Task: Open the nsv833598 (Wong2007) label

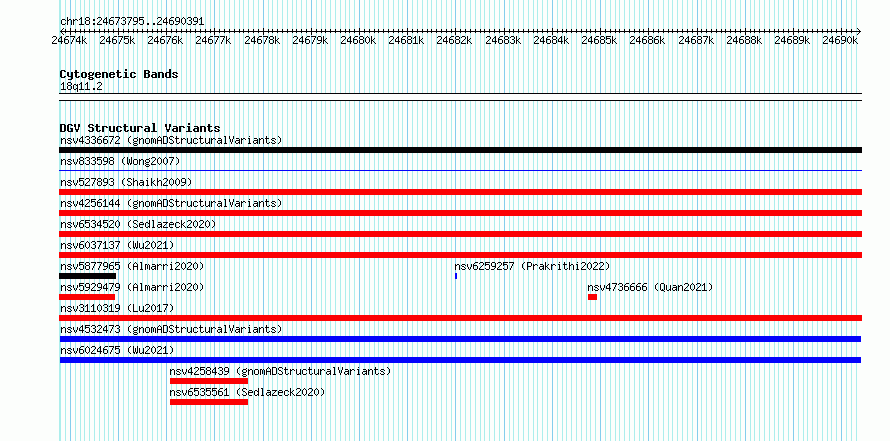Action: coord(120,161)
